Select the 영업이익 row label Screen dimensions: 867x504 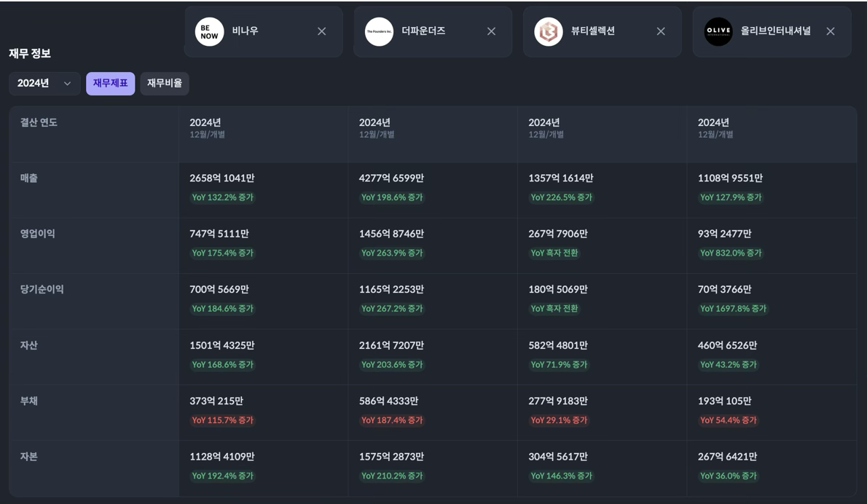click(38, 234)
